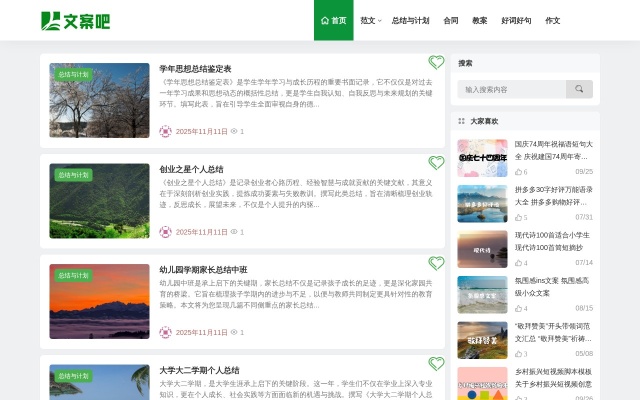Select the 好词好句 menu item
The height and width of the screenshot is (400, 640).
[x=516, y=20]
